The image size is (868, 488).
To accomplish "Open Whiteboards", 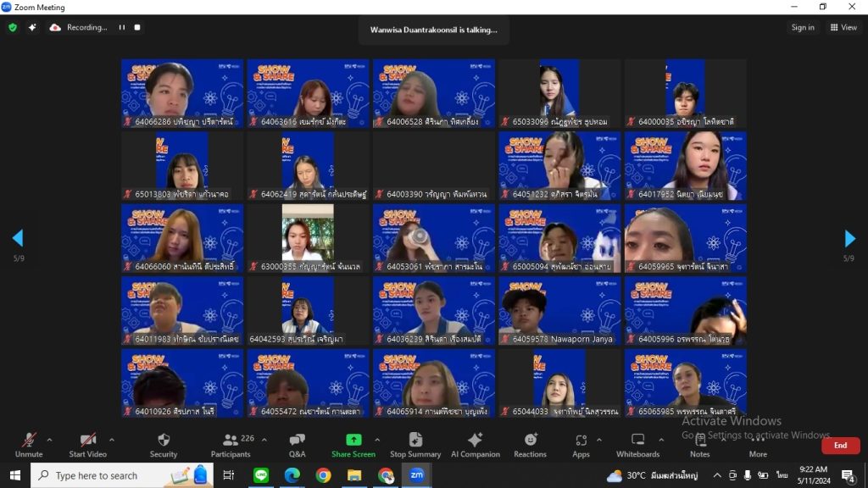I will point(637,446).
